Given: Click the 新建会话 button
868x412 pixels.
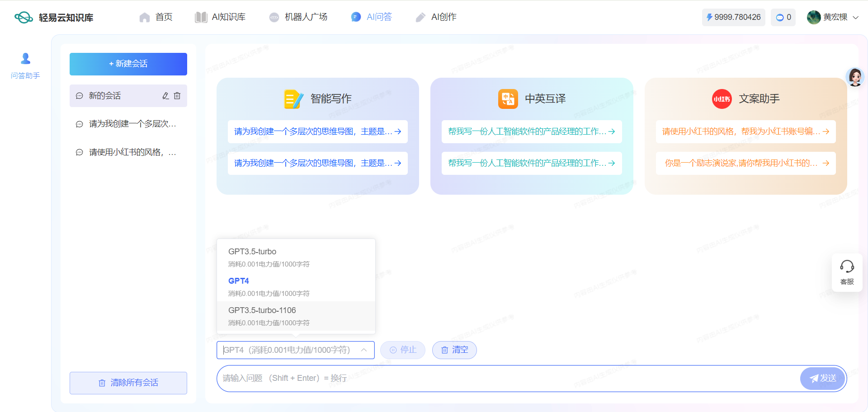Looking at the screenshot, I should coord(128,64).
